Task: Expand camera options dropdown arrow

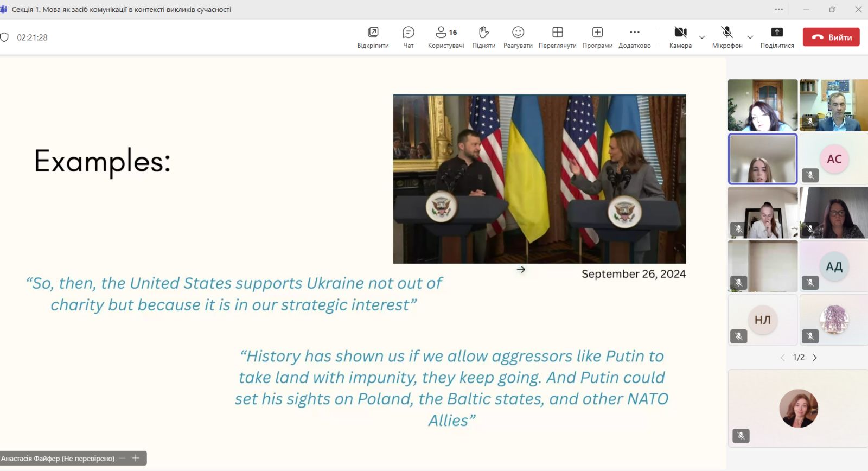Action: [x=702, y=37]
